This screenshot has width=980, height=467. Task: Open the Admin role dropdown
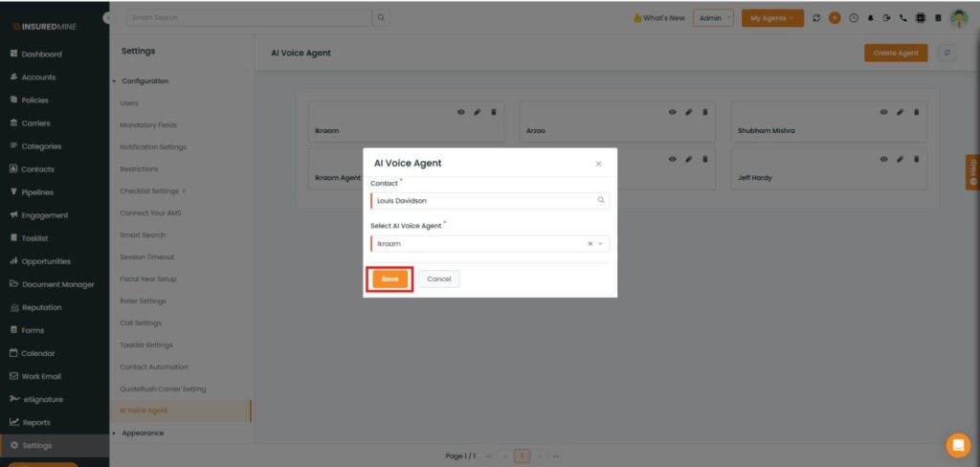point(712,18)
